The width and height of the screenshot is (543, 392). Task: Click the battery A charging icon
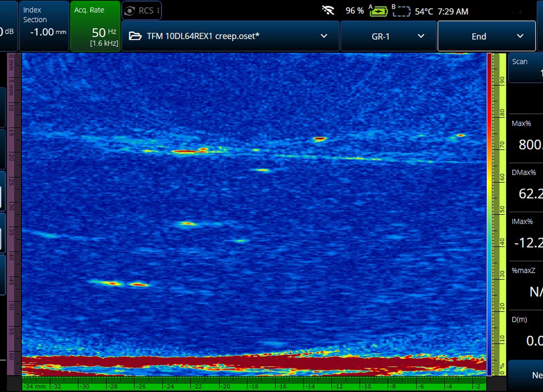(x=378, y=11)
